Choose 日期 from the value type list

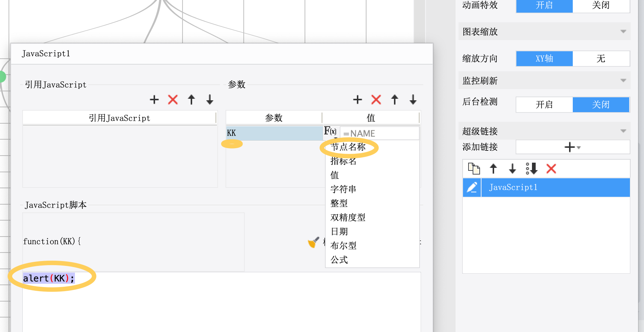coord(372,232)
